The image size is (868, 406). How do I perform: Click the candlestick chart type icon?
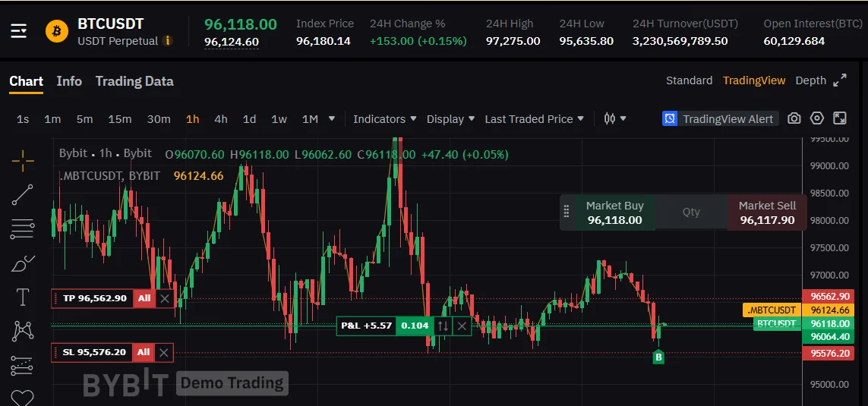point(610,118)
